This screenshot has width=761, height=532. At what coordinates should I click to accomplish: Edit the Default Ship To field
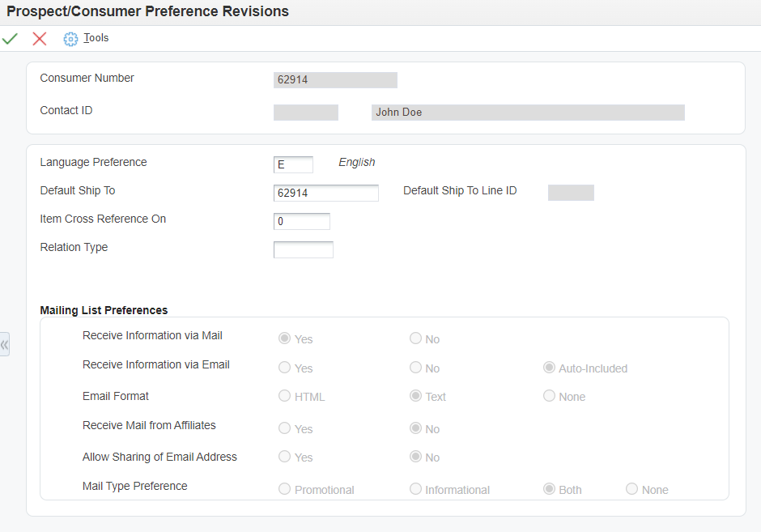[x=325, y=193]
